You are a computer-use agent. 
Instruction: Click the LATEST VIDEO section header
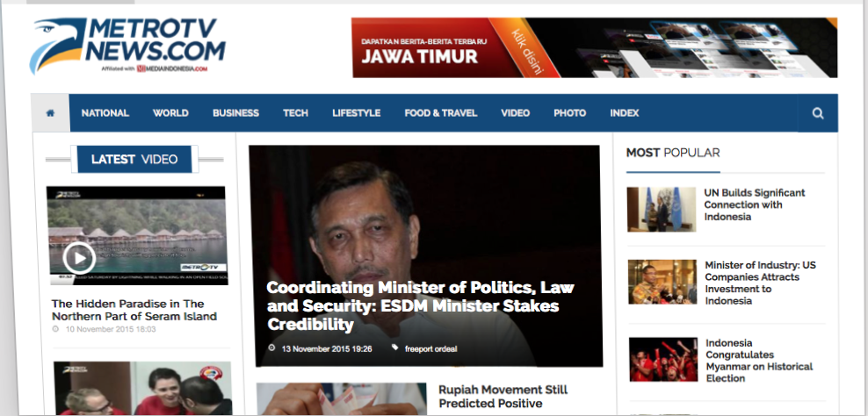[x=134, y=160]
